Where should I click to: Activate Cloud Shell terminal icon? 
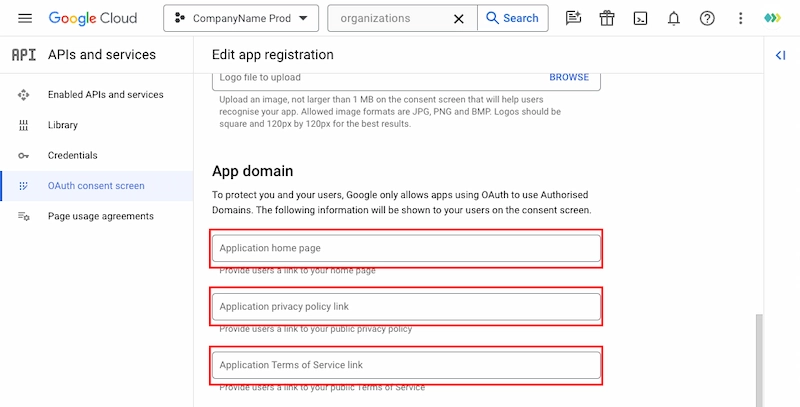(x=640, y=19)
